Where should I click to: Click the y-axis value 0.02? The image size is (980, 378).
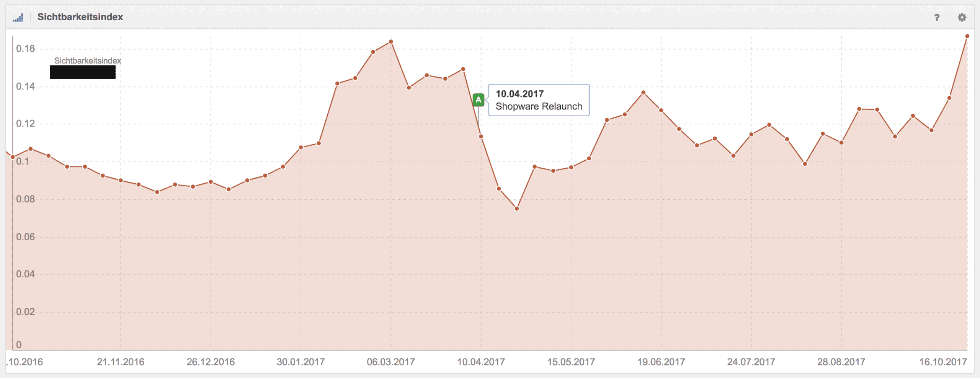point(26,312)
